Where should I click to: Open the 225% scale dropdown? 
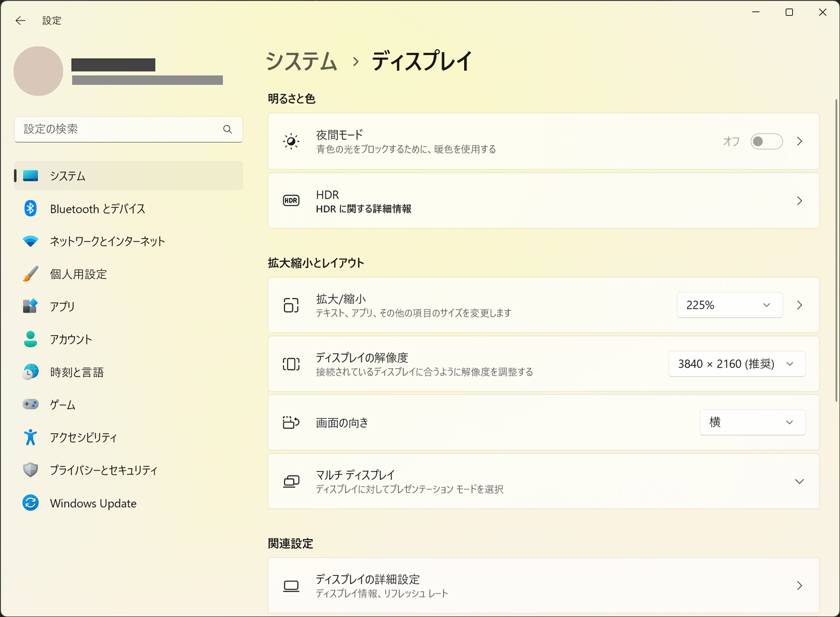730,305
